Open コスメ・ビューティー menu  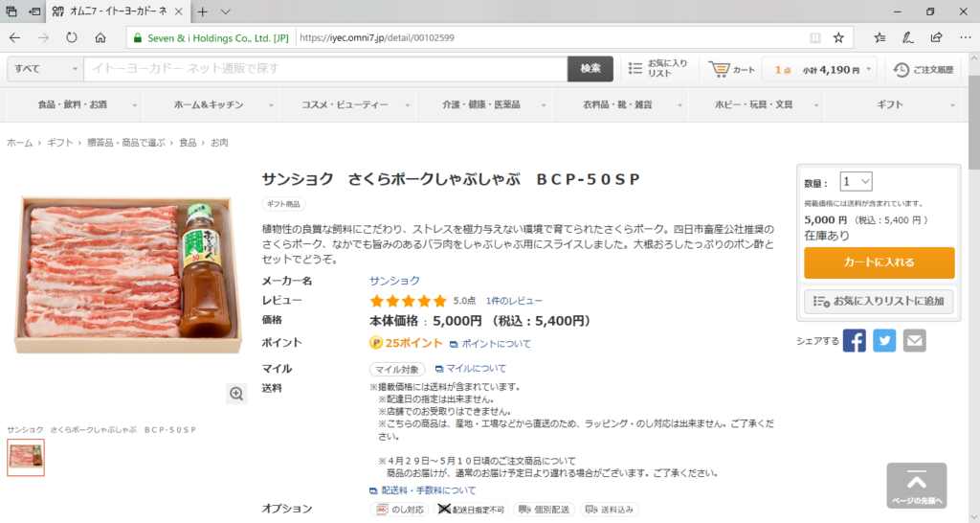pos(347,104)
